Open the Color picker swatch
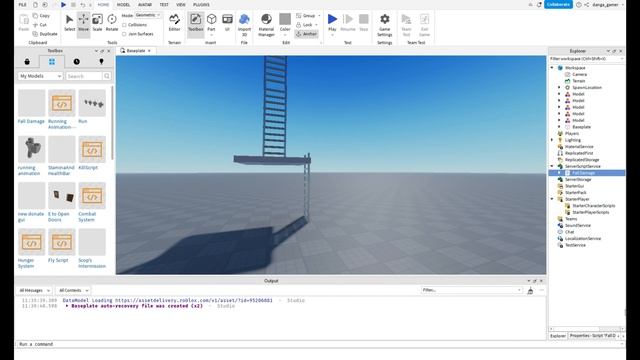This screenshot has height=360, width=640. tap(285, 19)
